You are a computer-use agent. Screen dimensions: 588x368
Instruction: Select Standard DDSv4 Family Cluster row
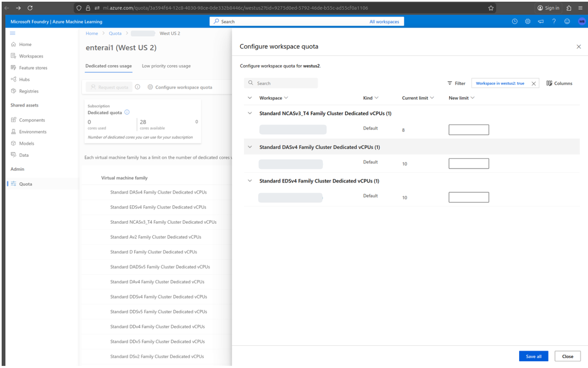[x=156, y=297]
